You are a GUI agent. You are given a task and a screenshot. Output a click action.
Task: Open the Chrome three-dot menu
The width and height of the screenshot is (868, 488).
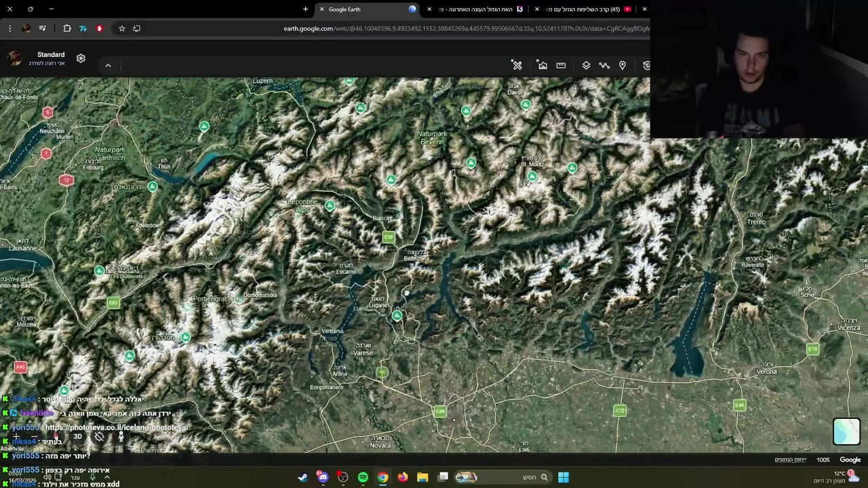pos(9,28)
